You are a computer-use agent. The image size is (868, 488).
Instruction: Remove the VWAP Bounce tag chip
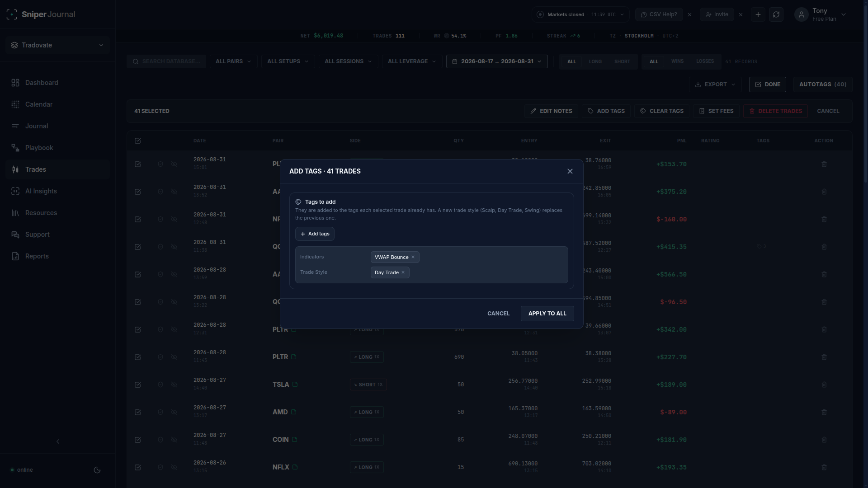[413, 257]
